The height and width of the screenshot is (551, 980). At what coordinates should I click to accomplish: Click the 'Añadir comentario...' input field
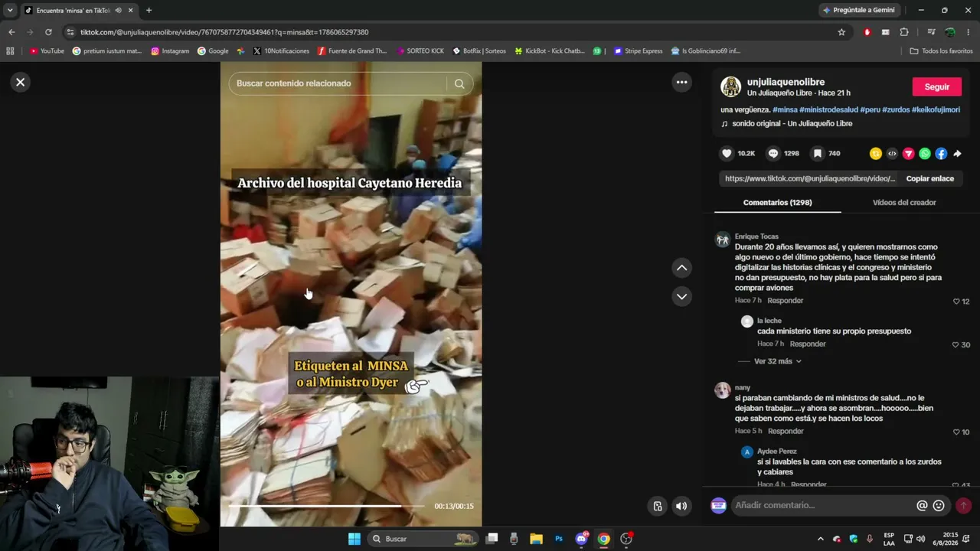pyautogui.click(x=824, y=505)
